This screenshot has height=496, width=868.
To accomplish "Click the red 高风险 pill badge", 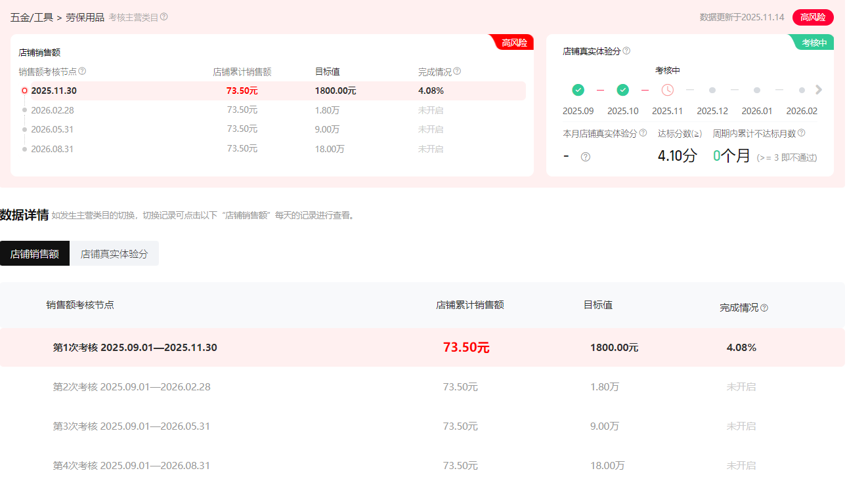I will click(x=812, y=17).
